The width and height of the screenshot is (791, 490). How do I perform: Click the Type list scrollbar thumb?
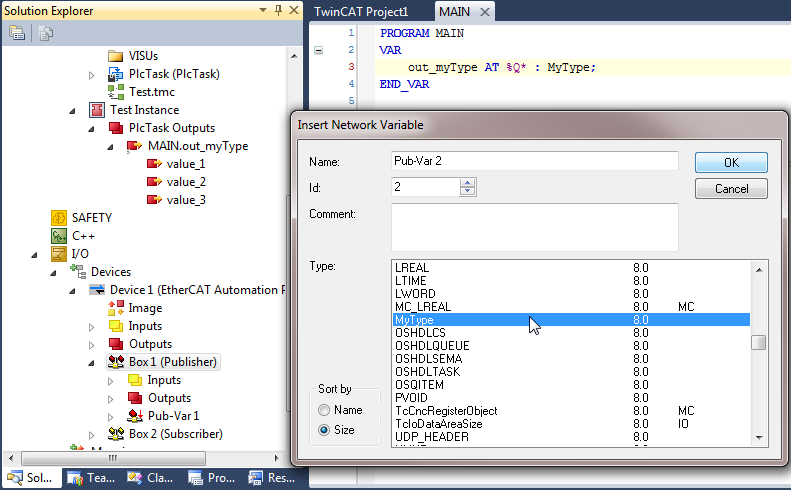coord(759,343)
